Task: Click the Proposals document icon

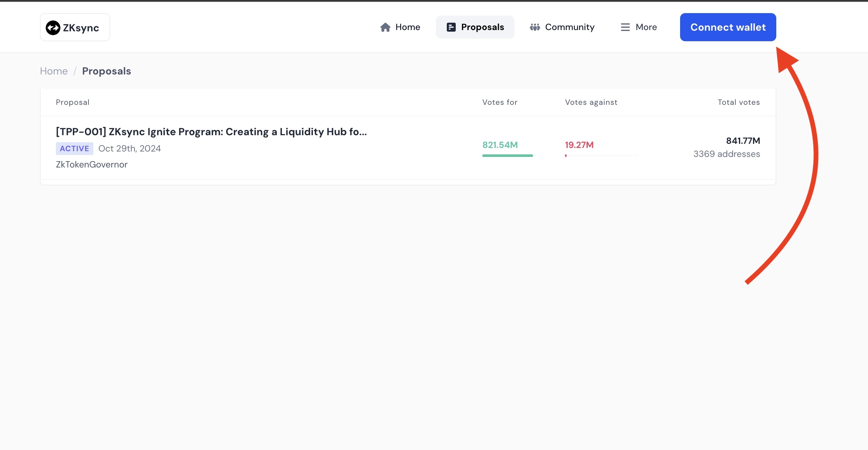Action: (451, 27)
